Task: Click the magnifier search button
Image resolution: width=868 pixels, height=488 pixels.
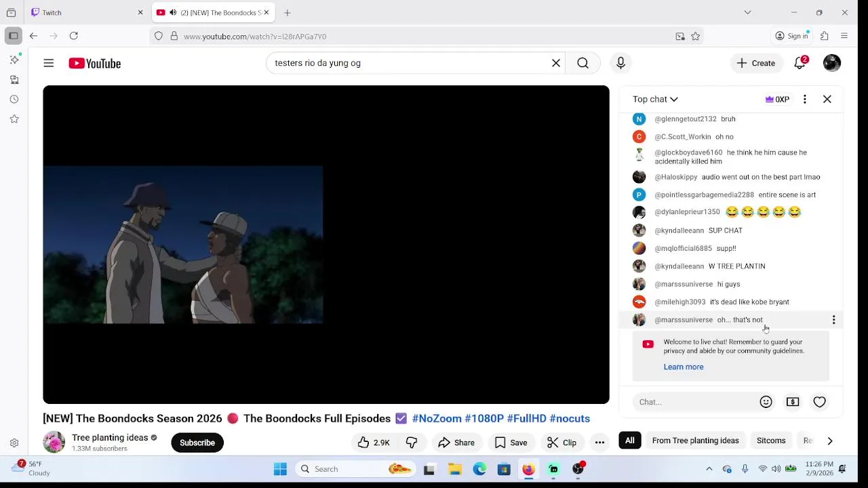Action: point(583,63)
